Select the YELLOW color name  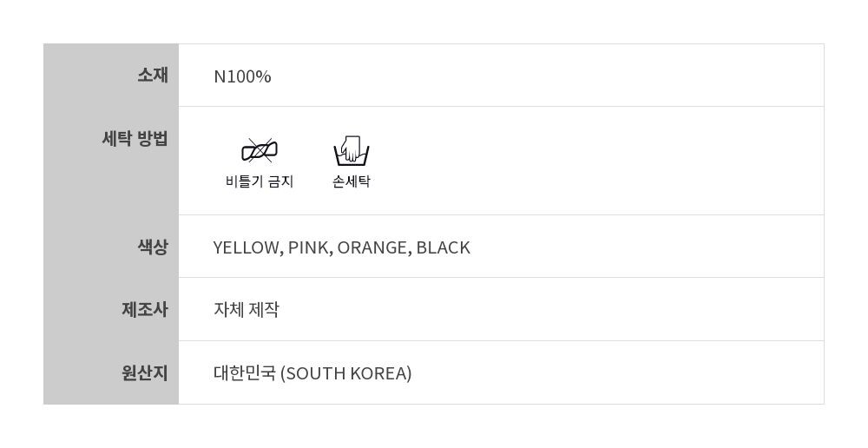[x=247, y=247]
